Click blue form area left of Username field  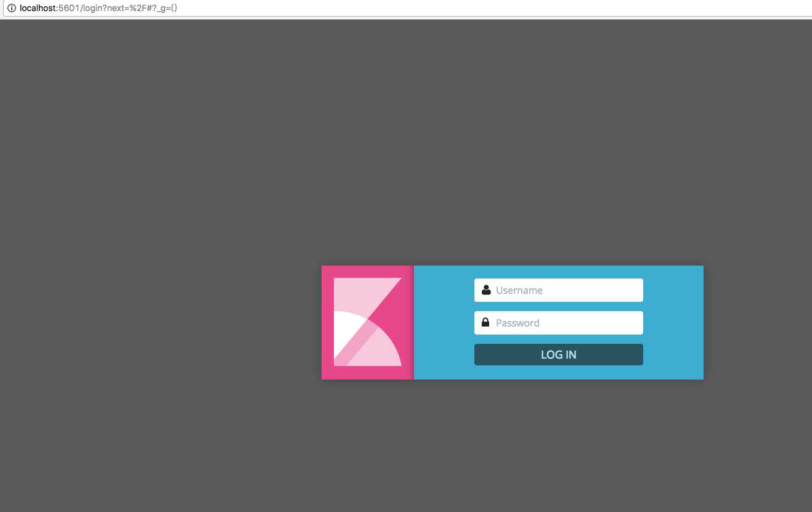coord(444,290)
